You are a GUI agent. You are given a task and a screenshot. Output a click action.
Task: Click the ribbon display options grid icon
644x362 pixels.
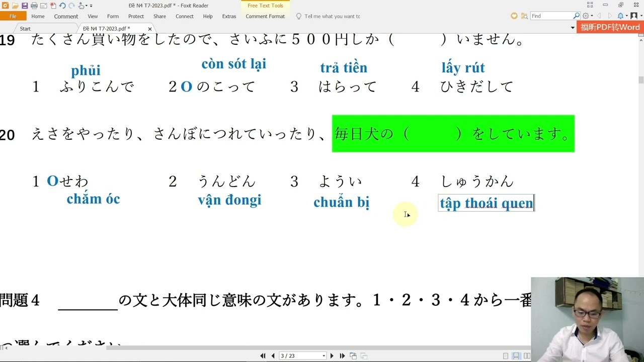click(x=590, y=5)
